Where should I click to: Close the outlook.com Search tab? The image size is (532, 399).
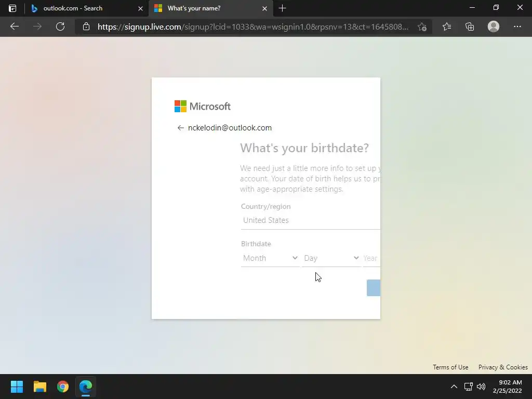pyautogui.click(x=140, y=8)
